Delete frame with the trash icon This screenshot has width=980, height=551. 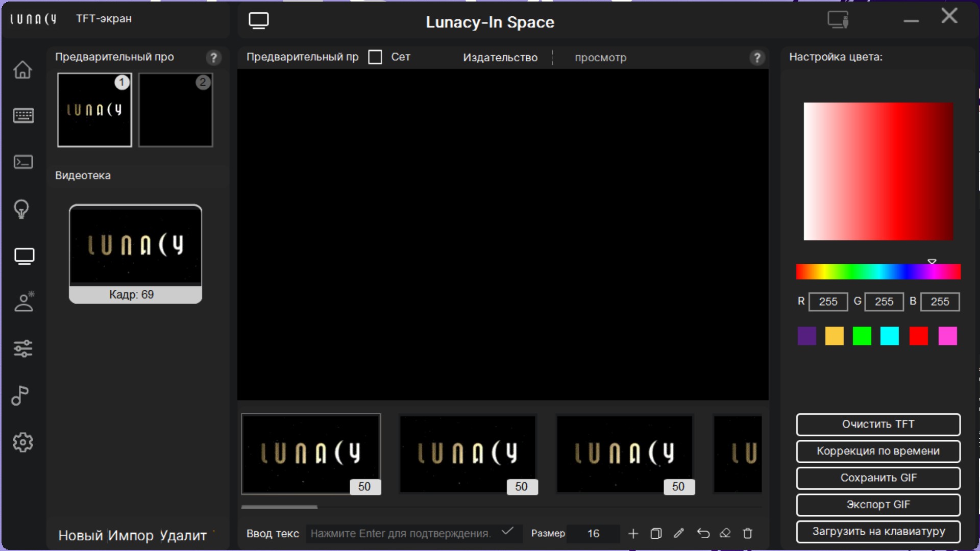[748, 534]
